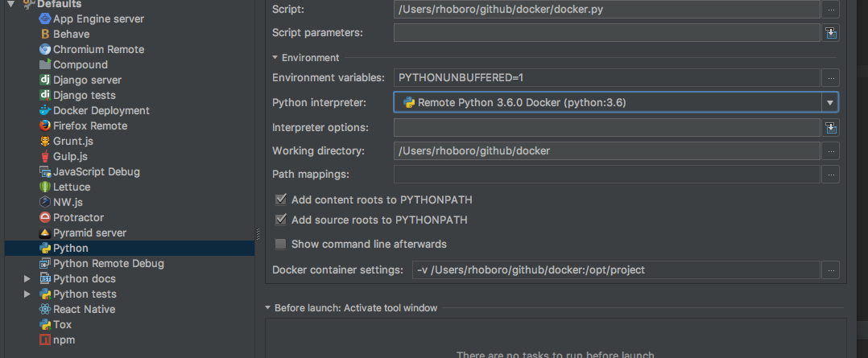Click the Protractor icon

tap(45, 217)
